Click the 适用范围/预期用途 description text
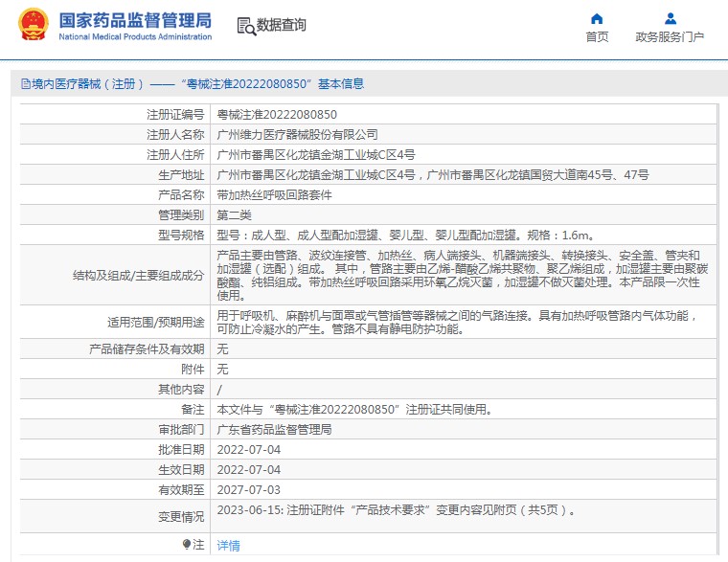 pyautogui.click(x=457, y=322)
